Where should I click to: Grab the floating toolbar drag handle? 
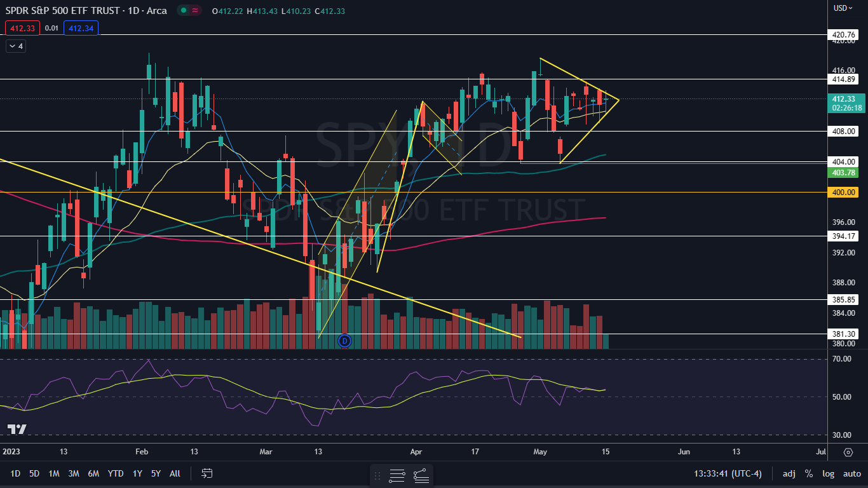[377, 475]
